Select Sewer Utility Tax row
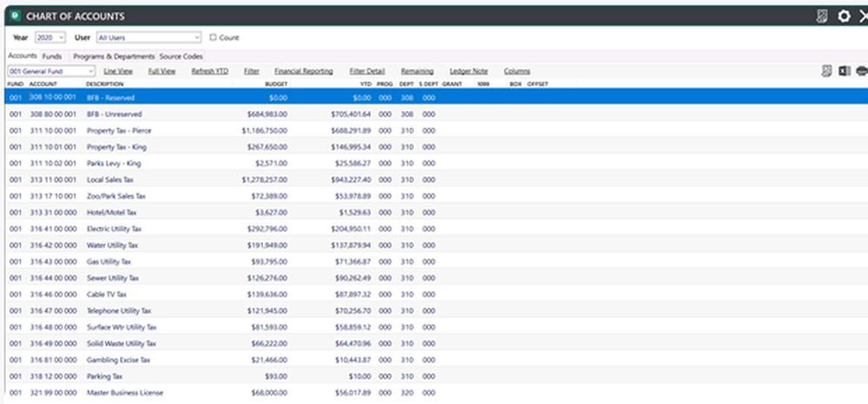 pyautogui.click(x=437, y=278)
